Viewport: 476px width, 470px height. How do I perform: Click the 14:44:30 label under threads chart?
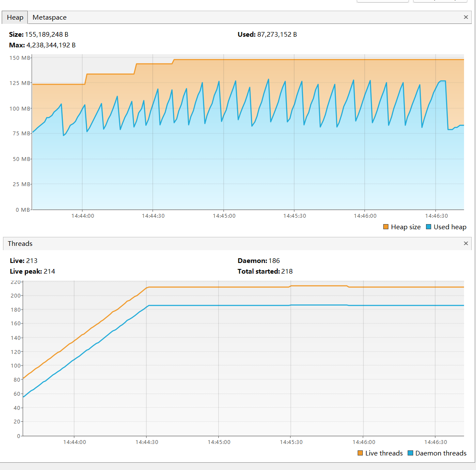click(147, 442)
